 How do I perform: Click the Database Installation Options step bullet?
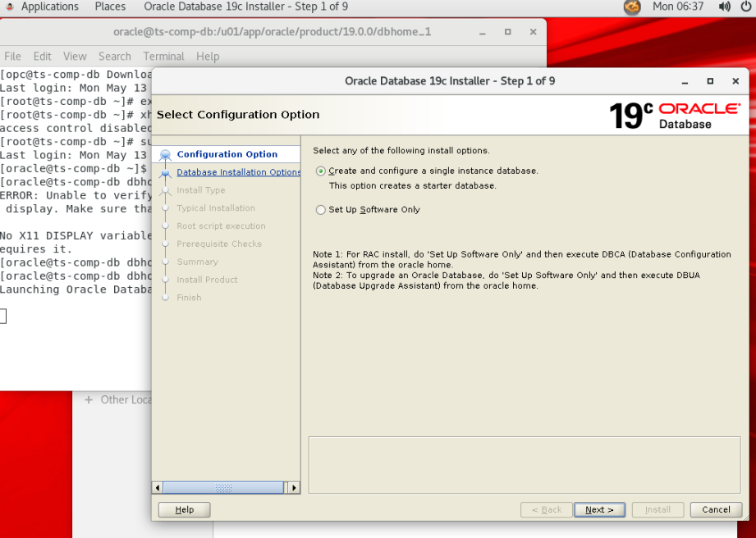(165, 172)
